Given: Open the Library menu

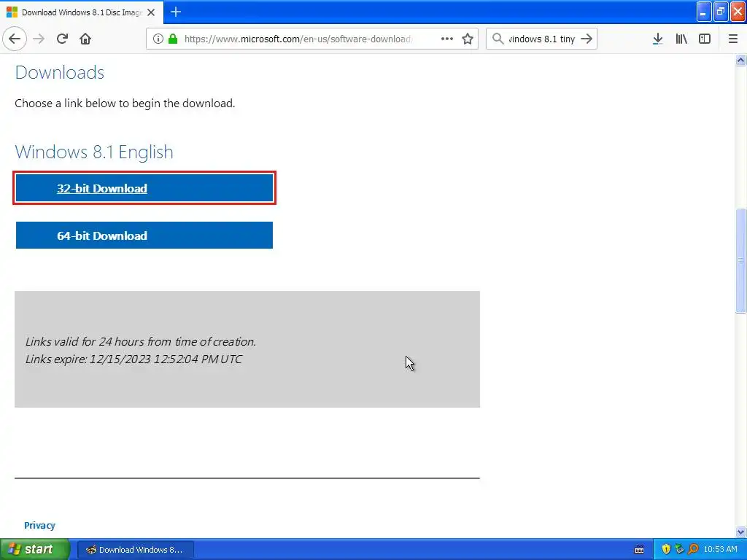Looking at the screenshot, I should pyautogui.click(x=681, y=39).
